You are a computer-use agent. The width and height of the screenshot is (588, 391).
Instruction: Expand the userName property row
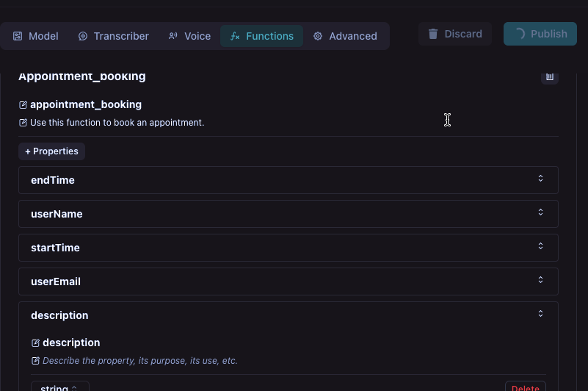[540, 212]
